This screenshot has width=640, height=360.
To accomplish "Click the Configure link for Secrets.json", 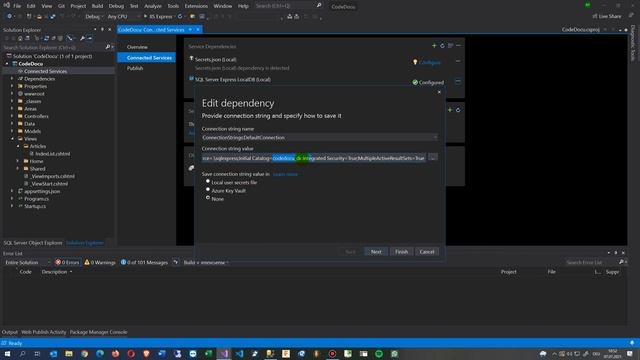I will coord(430,62).
